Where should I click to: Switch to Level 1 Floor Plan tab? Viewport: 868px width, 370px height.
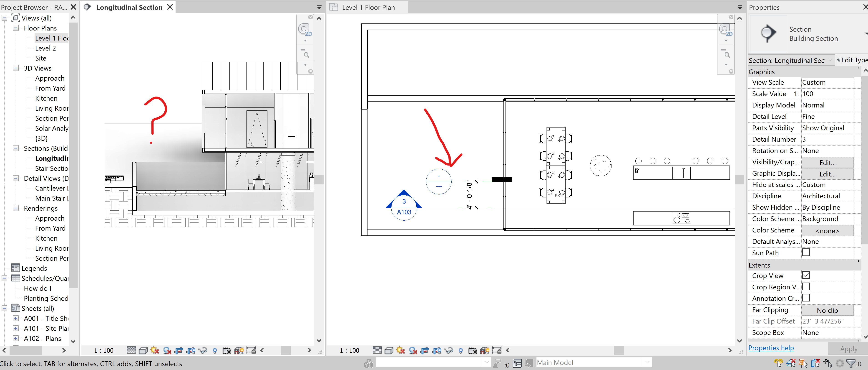click(x=368, y=8)
